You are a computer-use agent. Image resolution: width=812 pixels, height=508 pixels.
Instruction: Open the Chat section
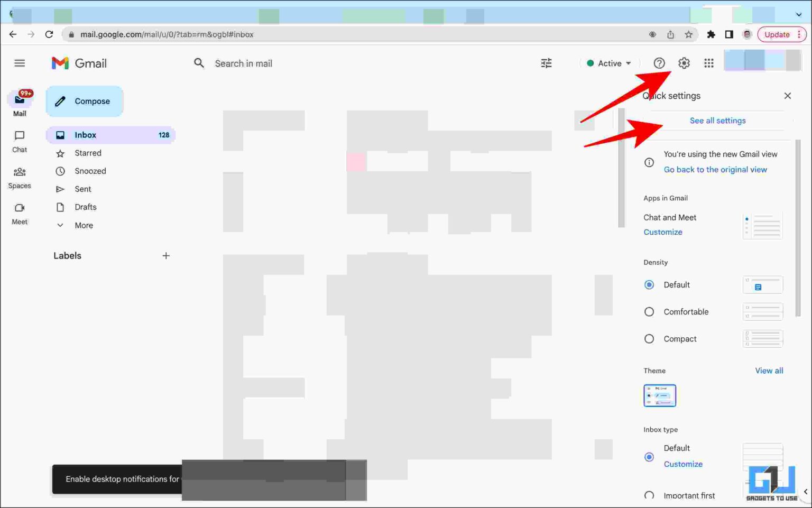click(20, 142)
